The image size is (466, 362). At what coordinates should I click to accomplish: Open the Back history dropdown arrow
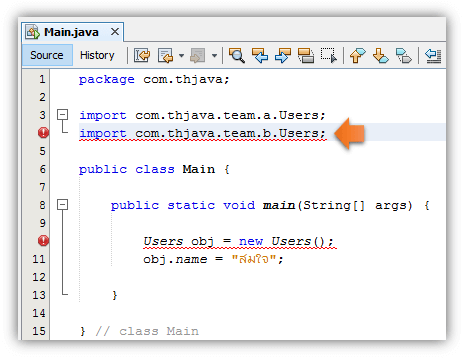(181, 55)
